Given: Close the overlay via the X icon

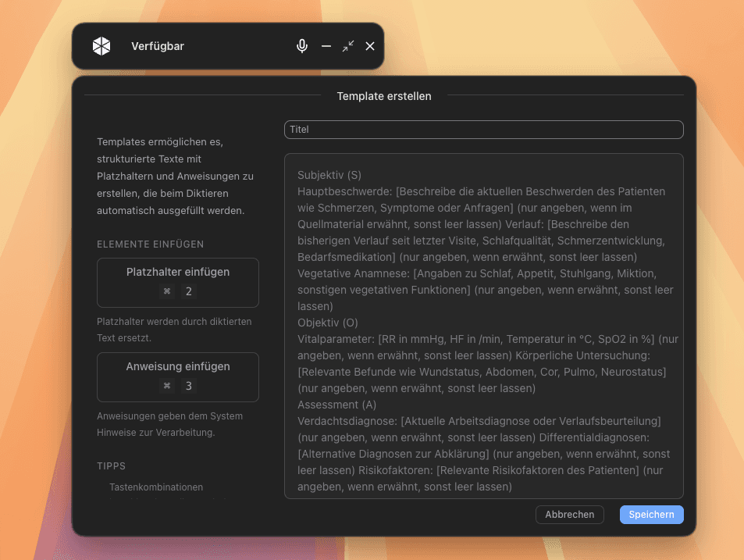Looking at the screenshot, I should point(370,46).
